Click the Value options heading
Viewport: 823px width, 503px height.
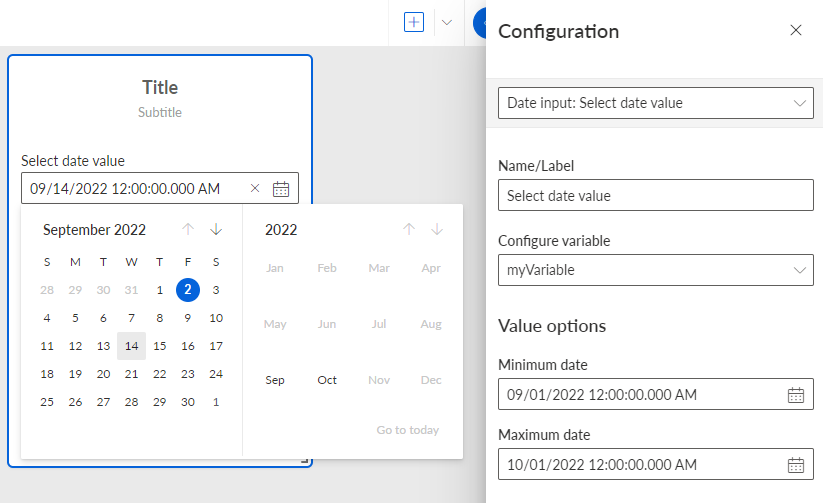[552, 326]
